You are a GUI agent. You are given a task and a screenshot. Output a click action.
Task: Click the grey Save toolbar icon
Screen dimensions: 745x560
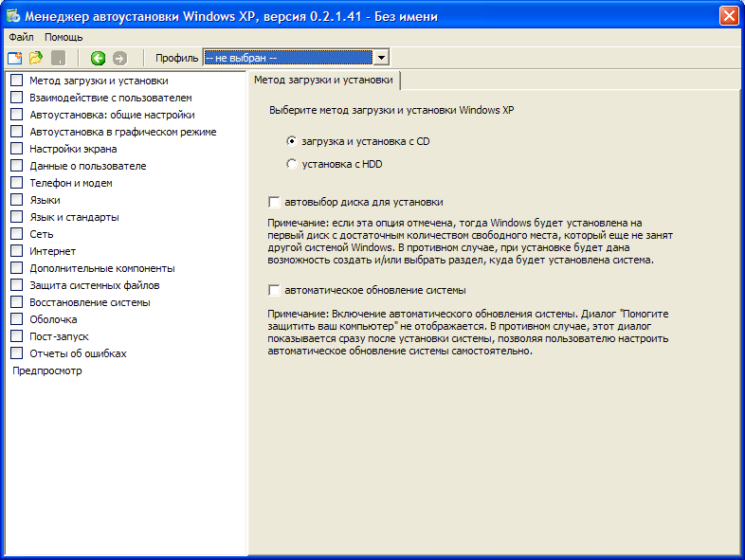tap(58, 58)
